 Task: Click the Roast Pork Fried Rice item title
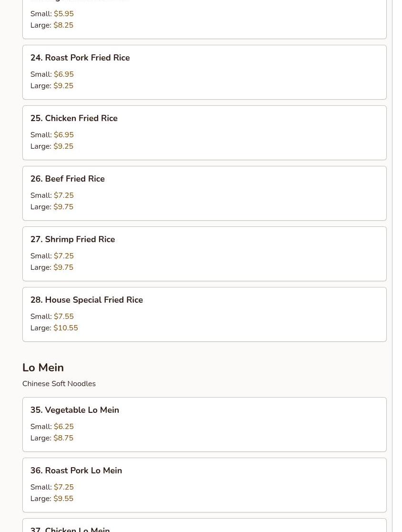pyautogui.click(x=80, y=58)
